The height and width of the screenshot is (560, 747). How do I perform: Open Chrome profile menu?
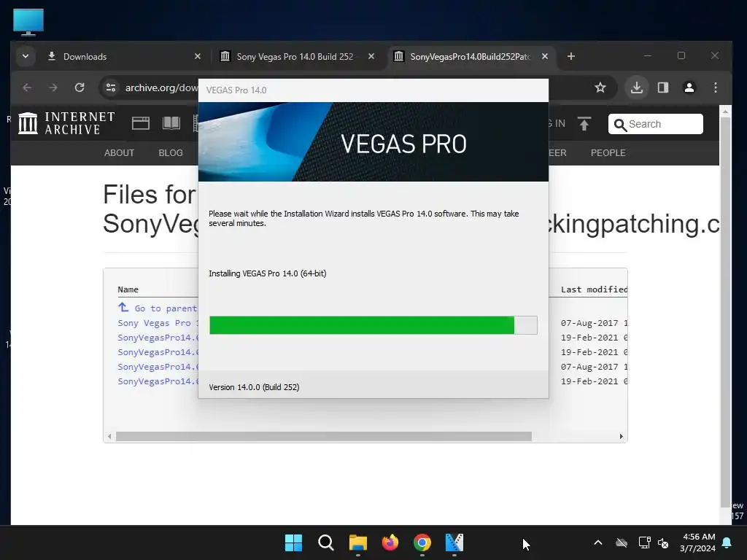[x=689, y=87]
